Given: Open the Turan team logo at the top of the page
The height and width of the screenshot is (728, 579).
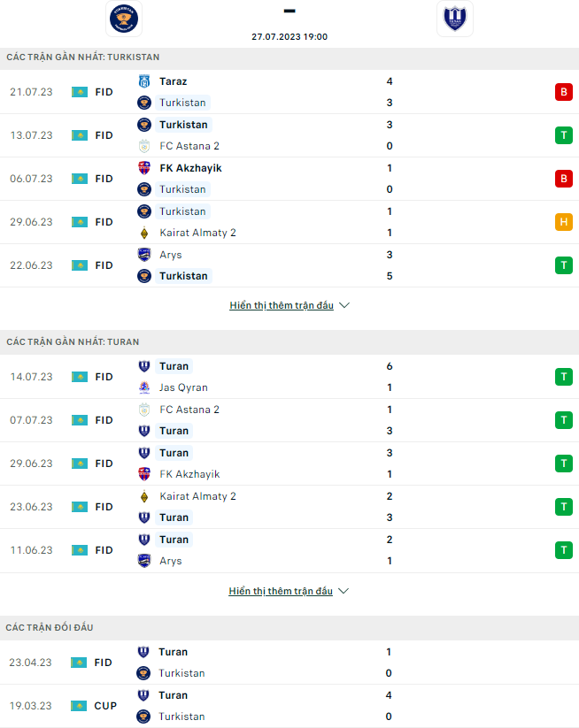Looking at the screenshot, I should point(455,18).
